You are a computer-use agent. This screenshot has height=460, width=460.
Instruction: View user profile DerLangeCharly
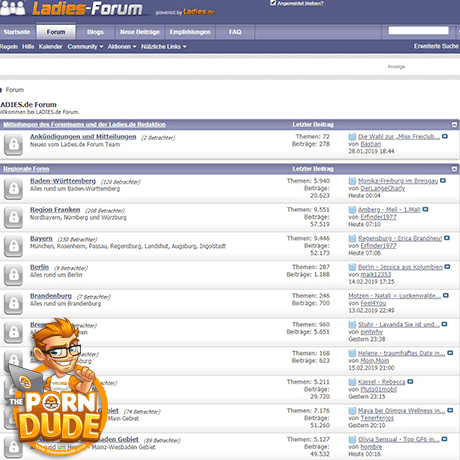click(383, 188)
